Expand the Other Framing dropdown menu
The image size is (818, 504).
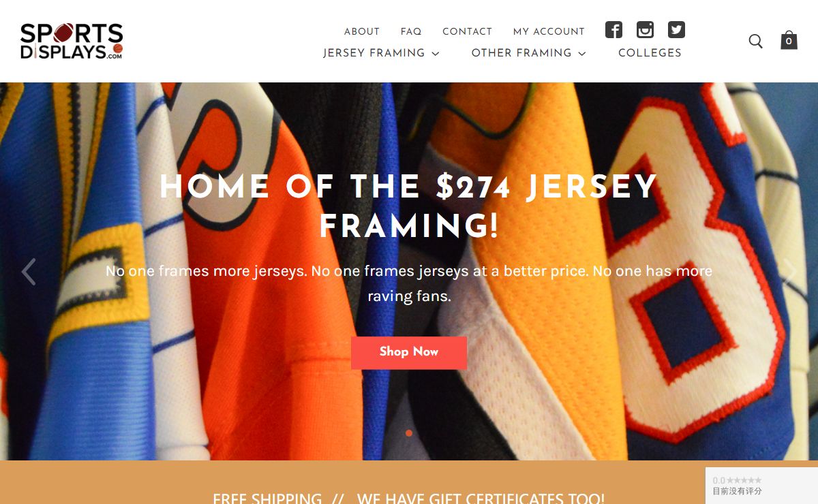click(x=528, y=53)
